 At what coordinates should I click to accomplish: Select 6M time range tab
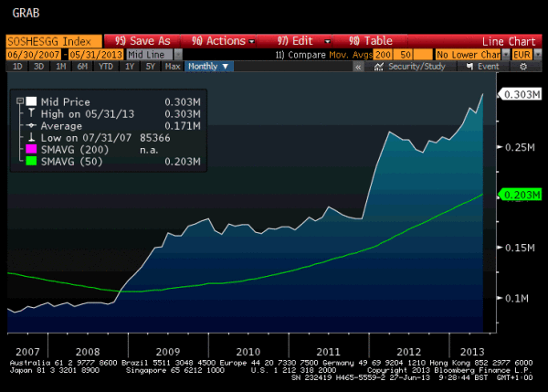pos(82,67)
